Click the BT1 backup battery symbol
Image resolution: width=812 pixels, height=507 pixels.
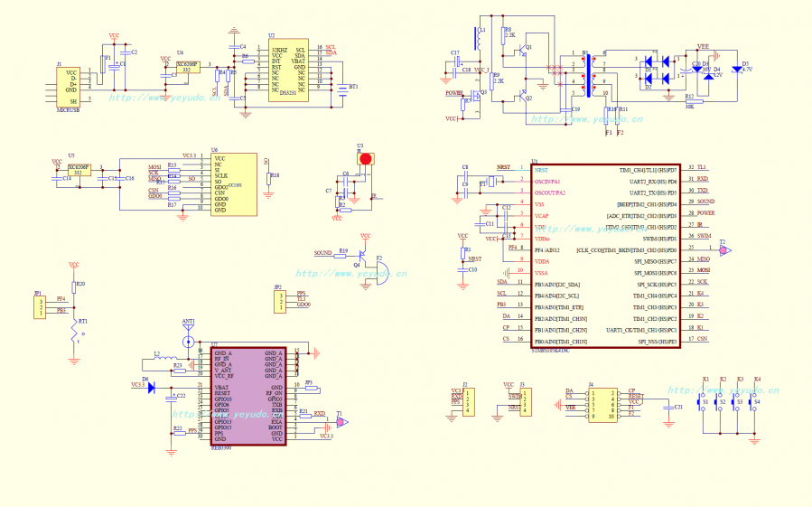click(343, 88)
